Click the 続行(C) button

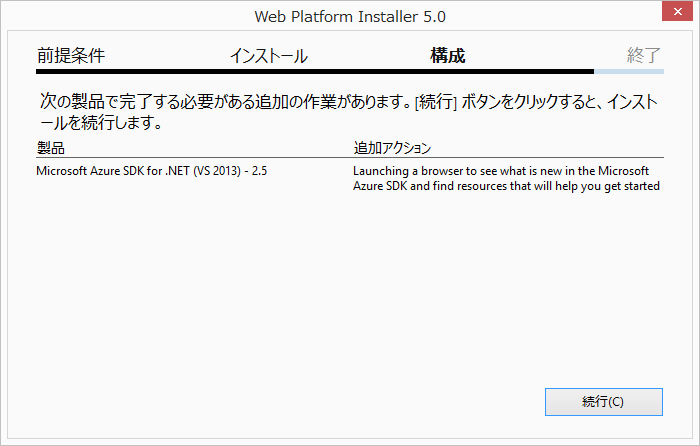pos(604,402)
